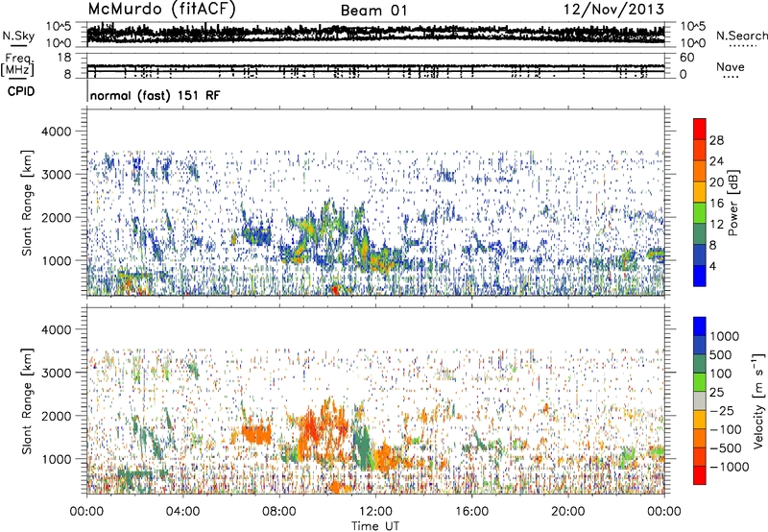Click the '20' tick on power colorbar
This screenshot has height=532, width=768.
[716, 182]
